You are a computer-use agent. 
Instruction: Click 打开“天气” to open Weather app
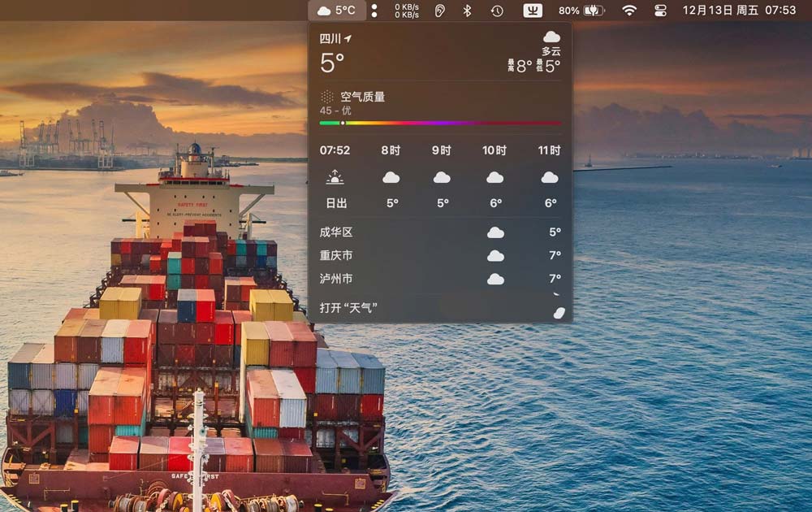349,309
